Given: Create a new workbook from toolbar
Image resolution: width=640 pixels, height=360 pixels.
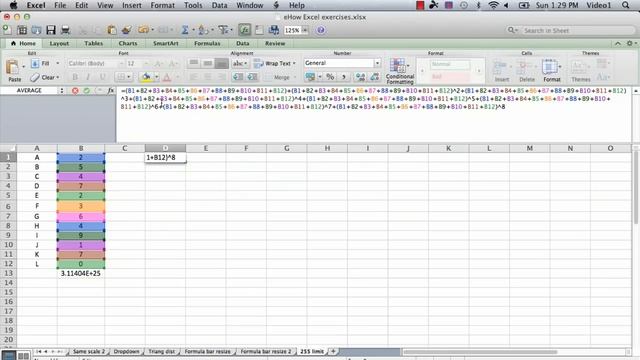Looking at the screenshot, I should pos(7,30).
